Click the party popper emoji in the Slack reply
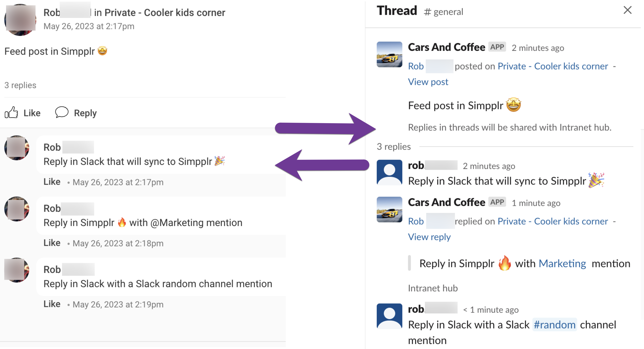Viewport: 644px width, 349px height. [596, 180]
